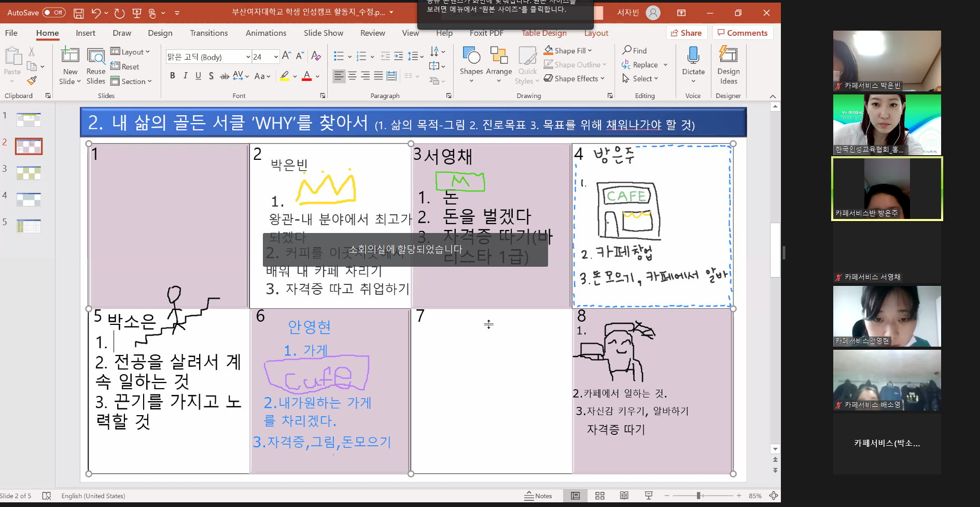Open the File menu
Image resolution: width=980 pixels, height=507 pixels.
coord(11,33)
